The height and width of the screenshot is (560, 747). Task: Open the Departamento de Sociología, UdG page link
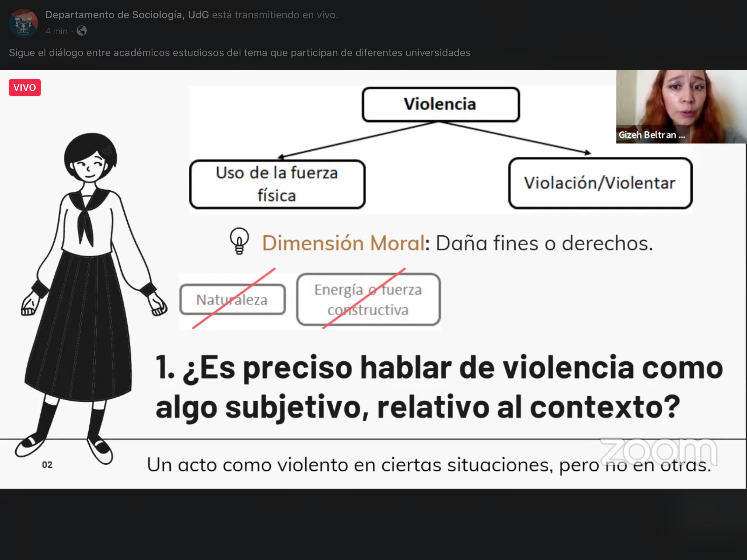tap(127, 15)
